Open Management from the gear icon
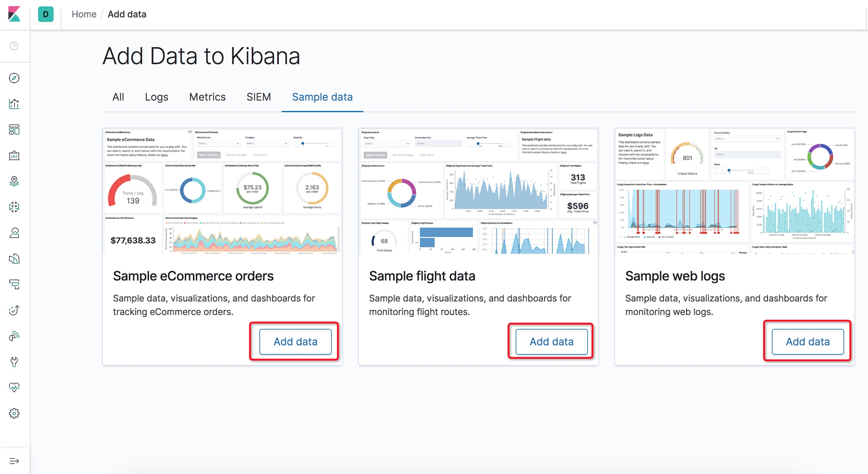Viewport: 868px width, 474px height. point(14,413)
